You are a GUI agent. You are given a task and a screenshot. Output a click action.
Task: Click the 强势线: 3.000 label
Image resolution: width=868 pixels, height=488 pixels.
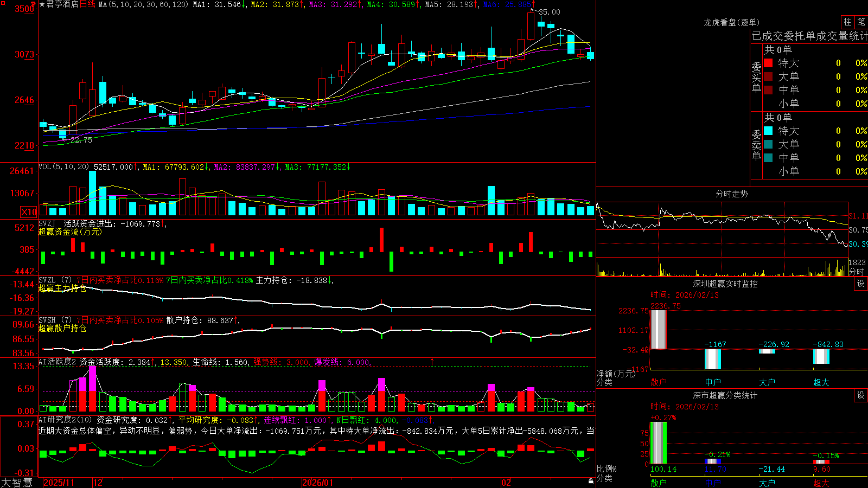[x=282, y=362]
